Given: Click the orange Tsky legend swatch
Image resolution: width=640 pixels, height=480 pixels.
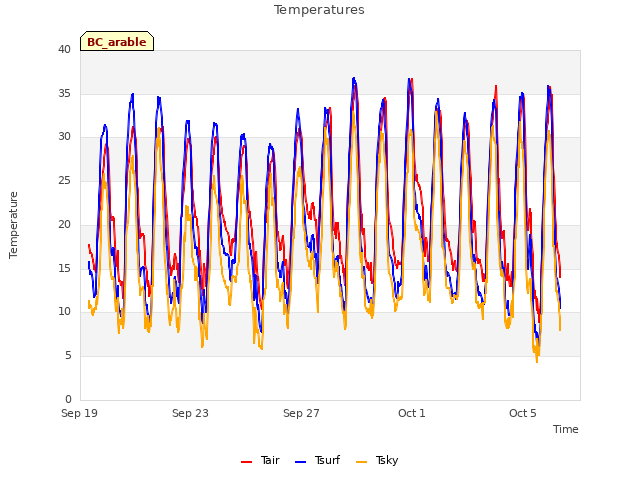Looking at the screenshot, I should pos(362,462).
